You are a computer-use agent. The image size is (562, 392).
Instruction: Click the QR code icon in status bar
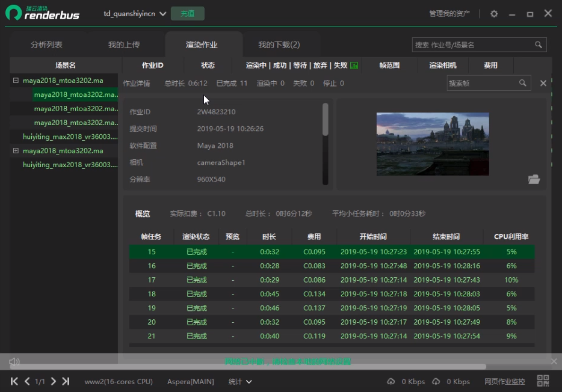543,381
